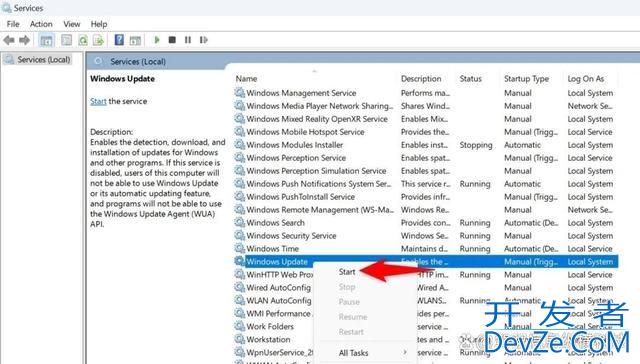Screen dimensions: 640x364
Task: Select Windows Modules Installer row
Action: (x=426, y=145)
